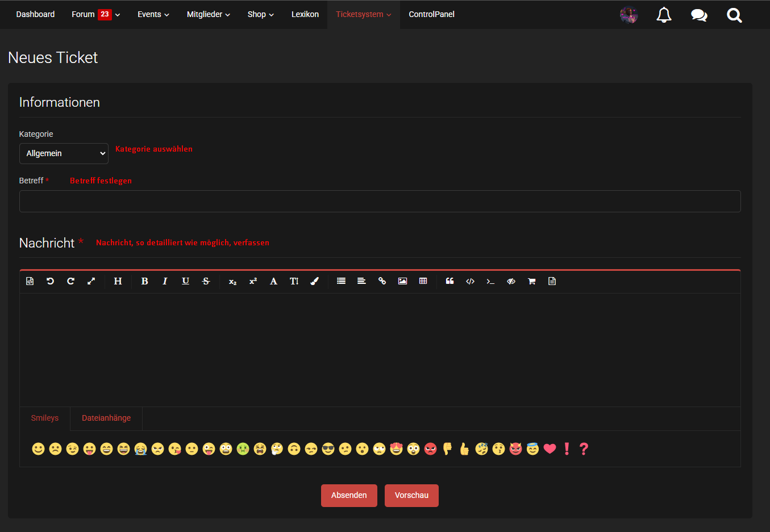Toggle underline text formatting
This screenshot has height=532, width=770.
[185, 281]
